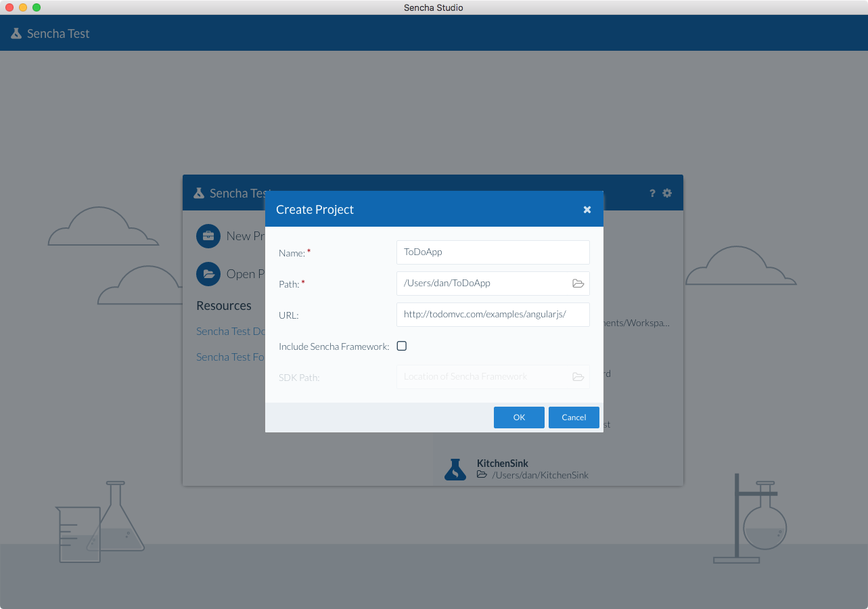Viewport: 868px width, 609px height.
Task: Click the macOS yellow minimize button
Action: [x=23, y=7]
